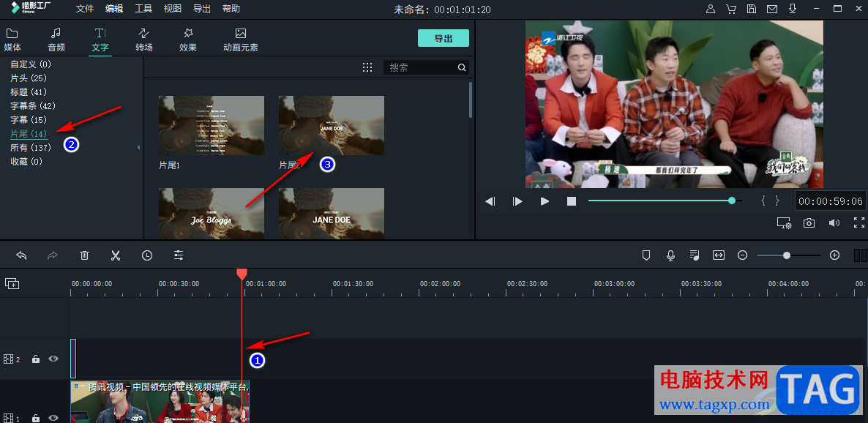Select the 文字 text tab
The height and width of the screenshot is (423, 868).
[x=100, y=40]
